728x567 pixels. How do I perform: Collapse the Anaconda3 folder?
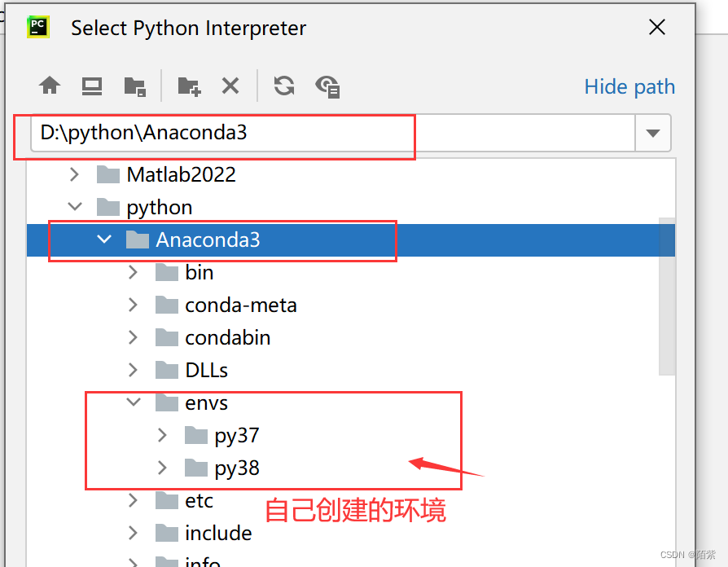pos(103,239)
